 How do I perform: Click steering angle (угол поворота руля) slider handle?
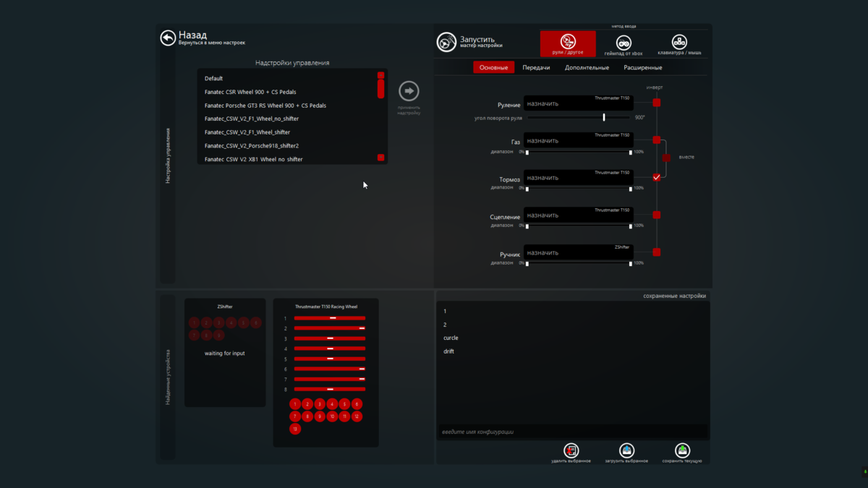click(x=604, y=117)
